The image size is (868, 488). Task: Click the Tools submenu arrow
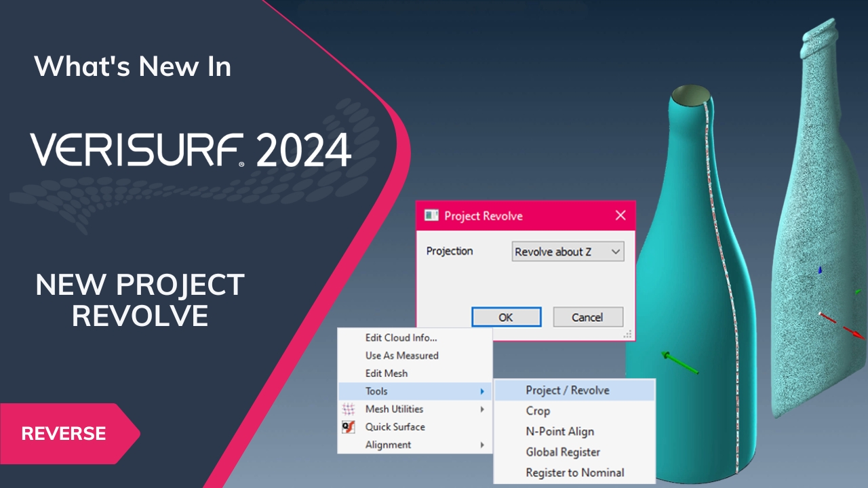pyautogui.click(x=482, y=391)
